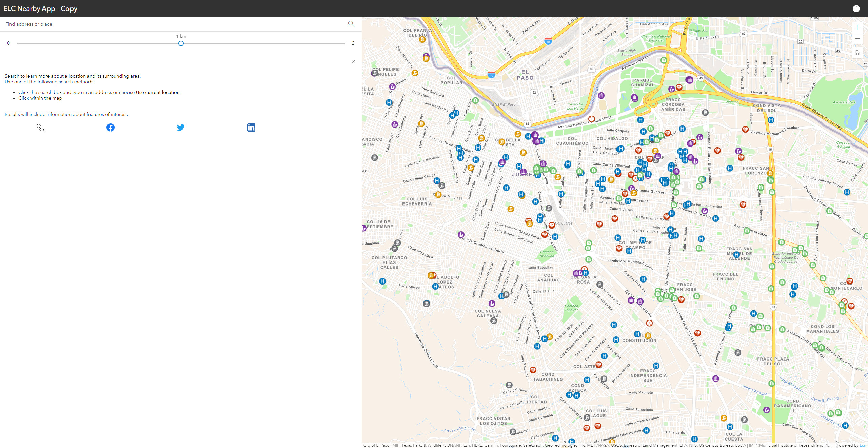
Task: Select grey marker near FRACC VISTAS LOS OJITOS
Action: pyautogui.click(x=513, y=432)
